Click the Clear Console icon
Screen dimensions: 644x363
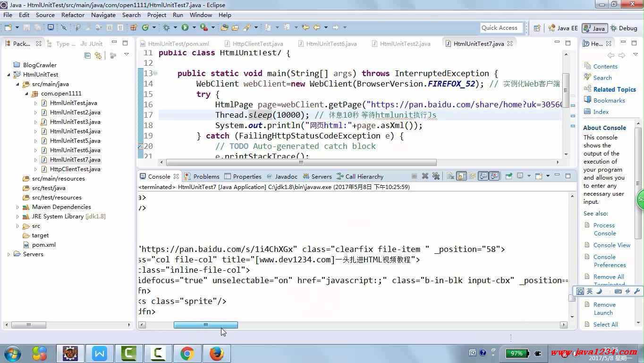point(450,176)
